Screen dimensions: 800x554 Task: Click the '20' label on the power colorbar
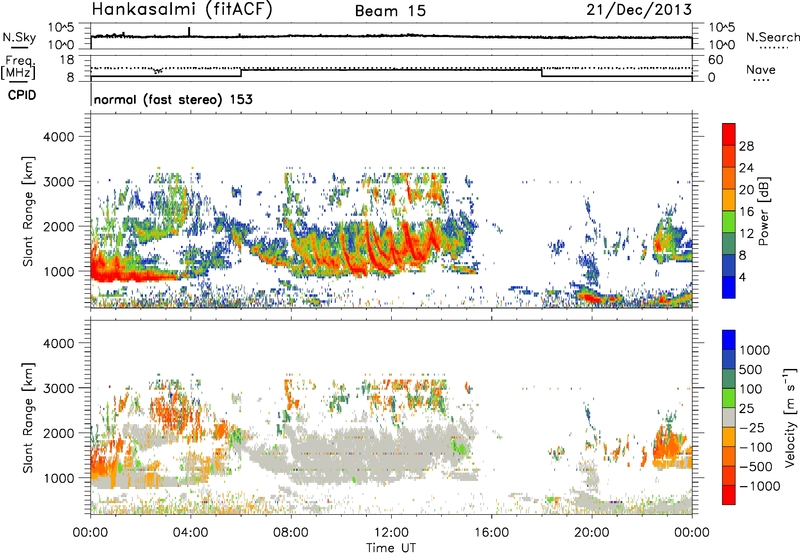click(746, 190)
